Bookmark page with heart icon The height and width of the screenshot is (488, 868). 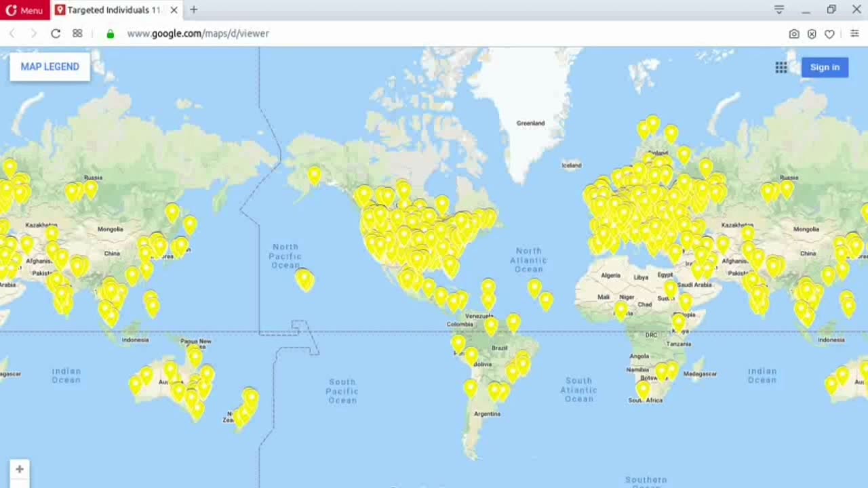point(829,34)
